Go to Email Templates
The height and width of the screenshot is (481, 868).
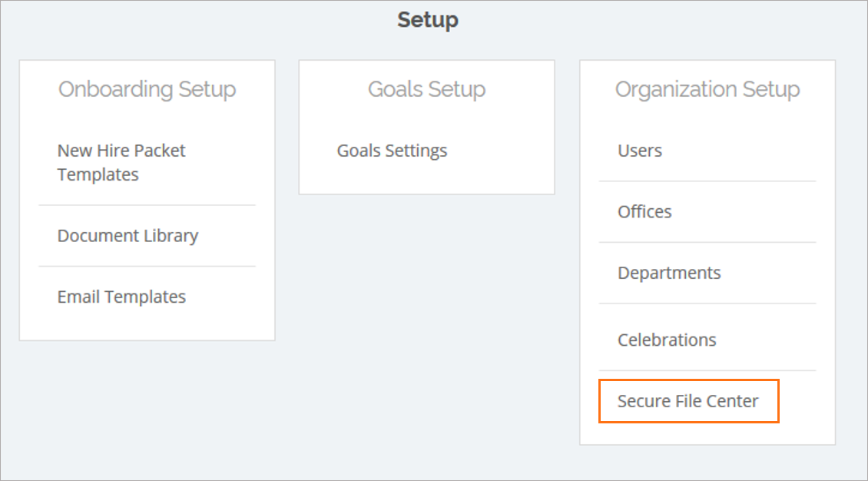click(x=122, y=297)
